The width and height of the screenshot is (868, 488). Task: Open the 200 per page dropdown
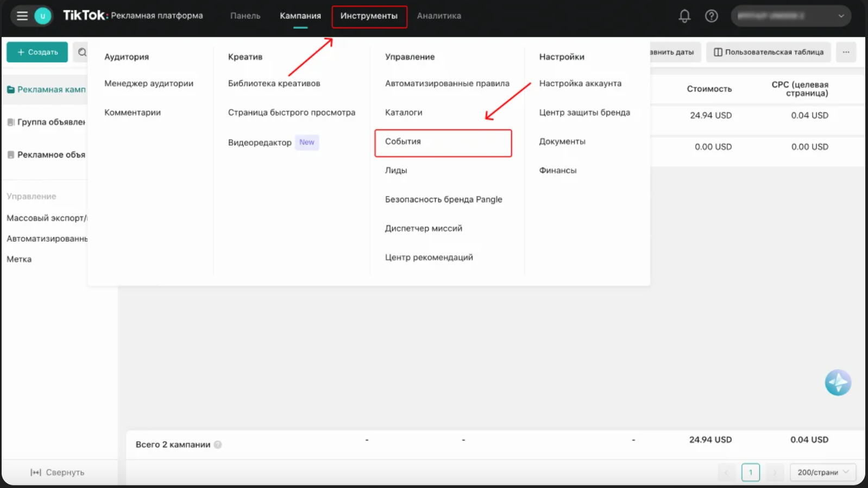pyautogui.click(x=822, y=472)
